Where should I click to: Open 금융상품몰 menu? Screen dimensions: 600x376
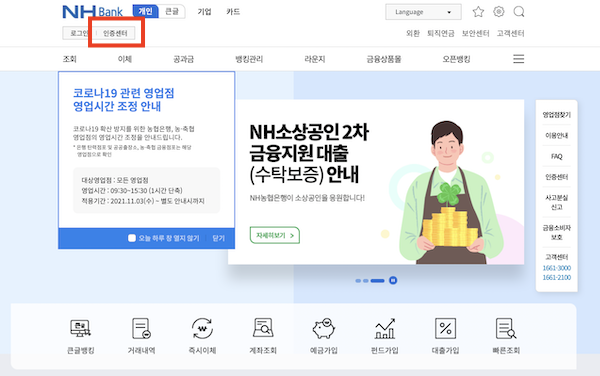(x=384, y=59)
